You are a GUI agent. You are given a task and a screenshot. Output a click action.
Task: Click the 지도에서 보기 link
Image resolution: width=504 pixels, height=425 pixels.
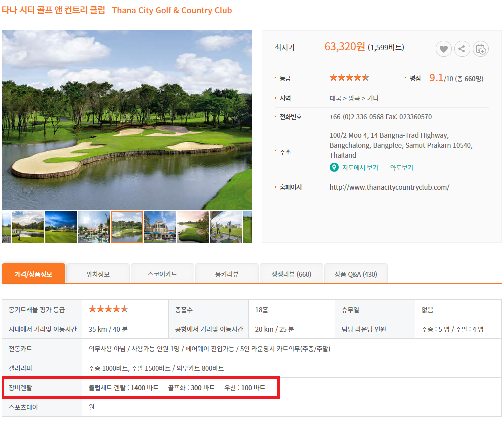click(360, 168)
